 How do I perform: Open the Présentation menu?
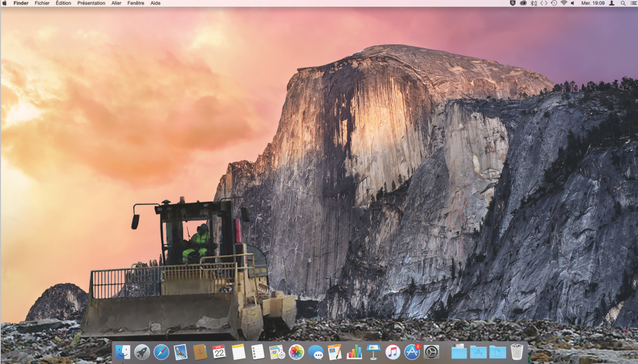click(91, 3)
